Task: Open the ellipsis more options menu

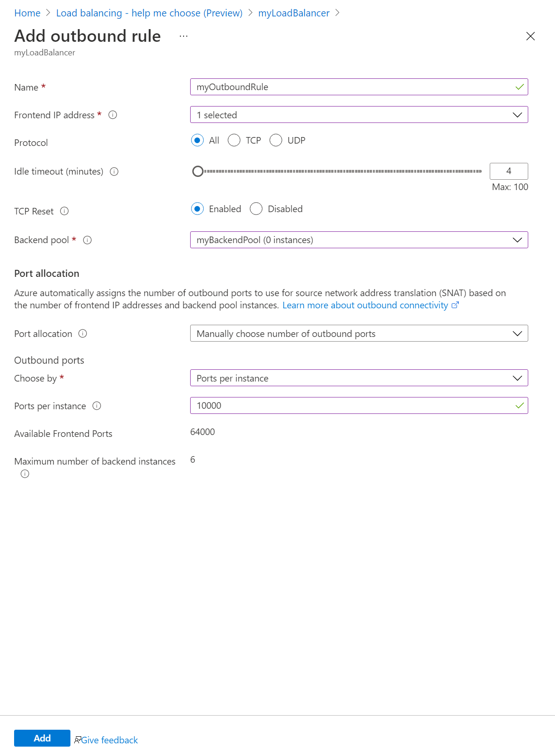Action: pos(184,36)
